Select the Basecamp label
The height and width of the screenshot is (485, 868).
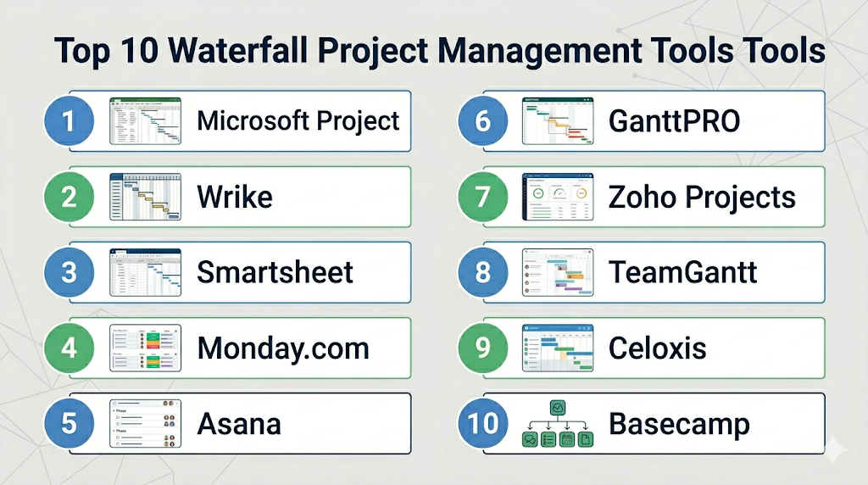tap(679, 423)
